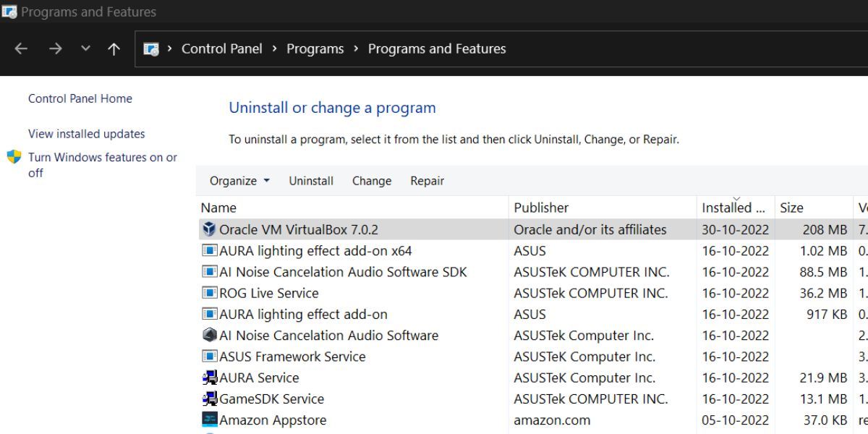Click the GameSDK Service icon
The height and width of the screenshot is (434, 868).
coord(208,399)
